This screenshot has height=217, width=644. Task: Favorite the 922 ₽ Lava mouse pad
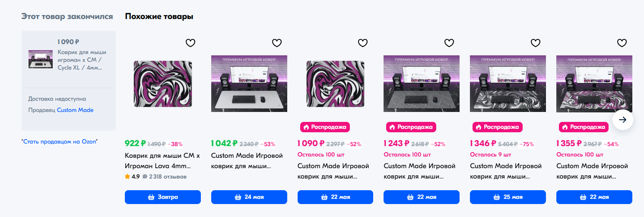coord(190,43)
